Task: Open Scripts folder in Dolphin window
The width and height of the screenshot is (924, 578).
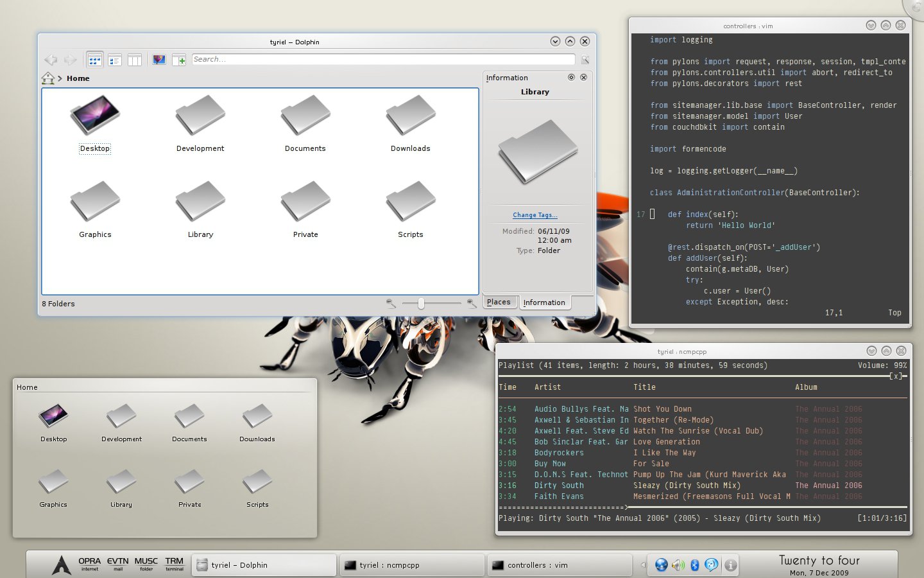Action: point(411,210)
